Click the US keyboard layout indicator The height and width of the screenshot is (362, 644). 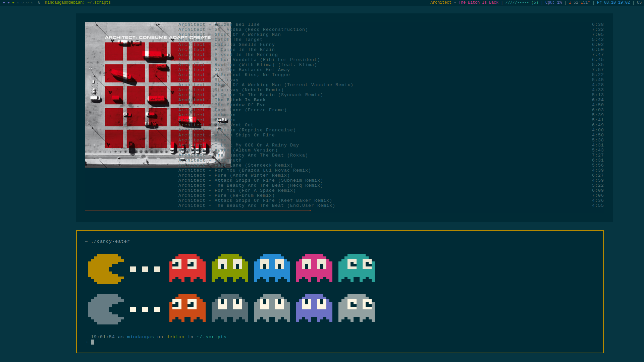point(639,3)
